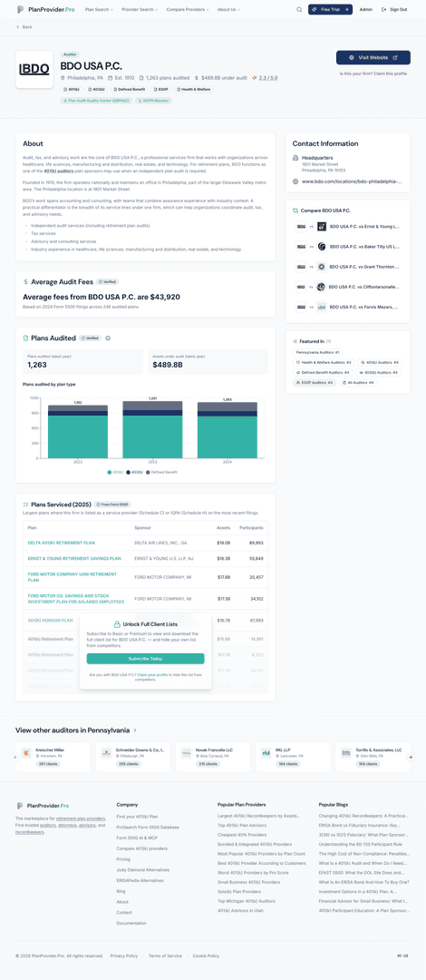Expand the Plan Search dropdown menu
Viewport: 426px width, 980px height.
100,9
